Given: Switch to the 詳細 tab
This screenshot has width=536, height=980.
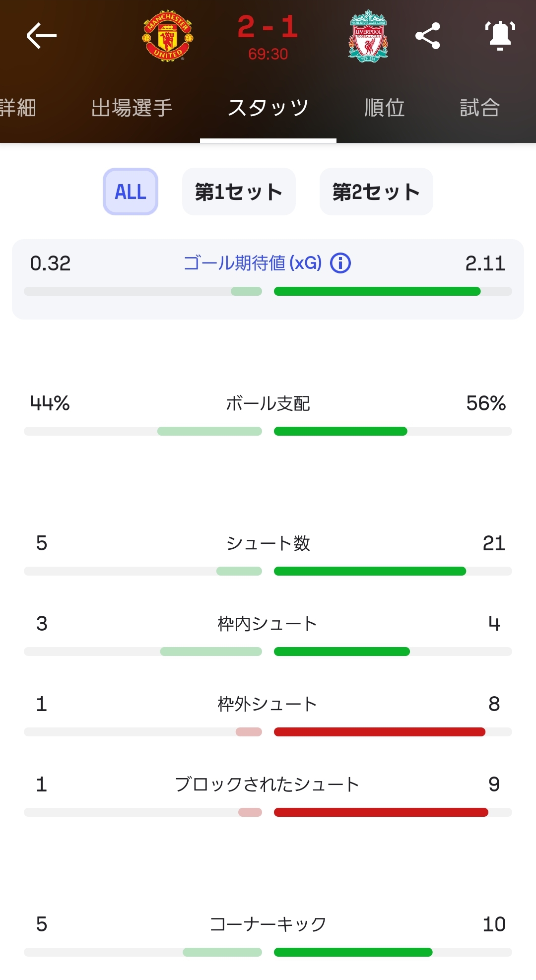Looking at the screenshot, I should click(18, 108).
